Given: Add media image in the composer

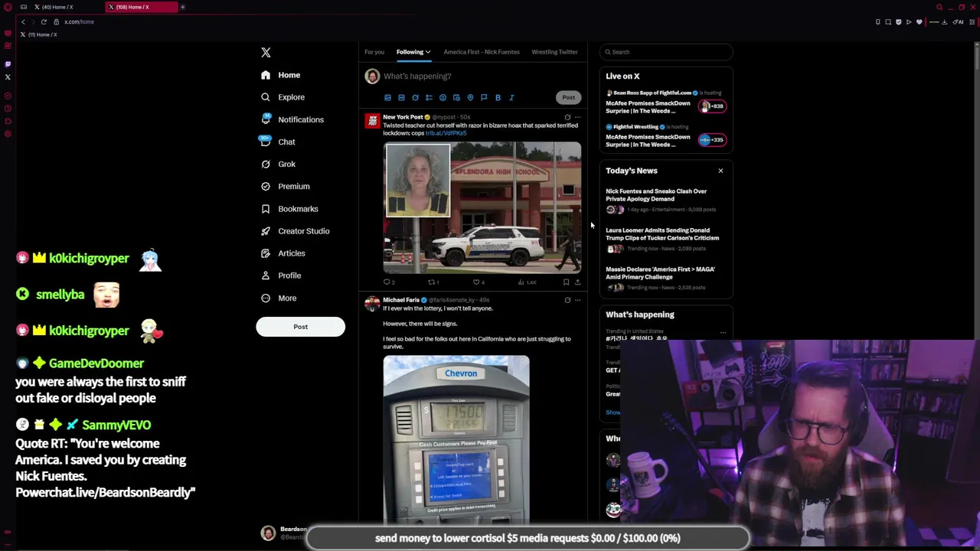Looking at the screenshot, I should [x=387, y=98].
